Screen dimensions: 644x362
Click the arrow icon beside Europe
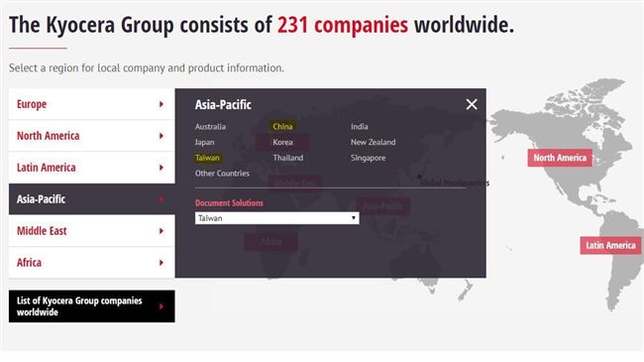tap(161, 104)
